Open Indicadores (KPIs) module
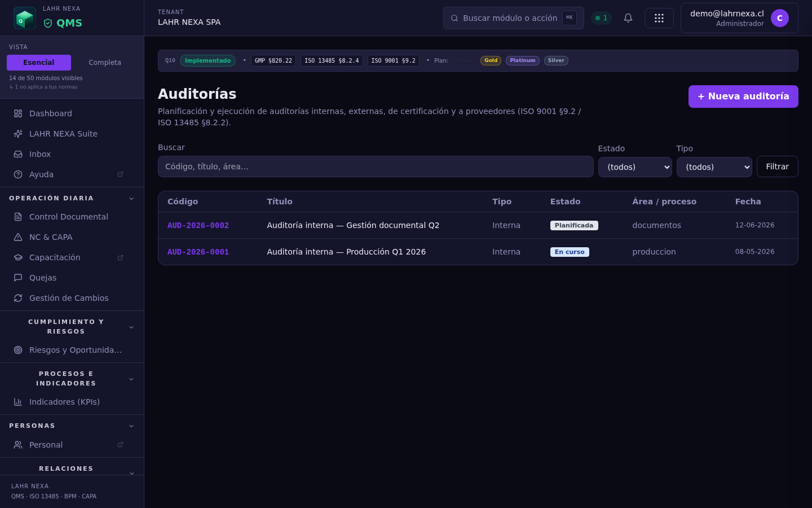 point(72,402)
